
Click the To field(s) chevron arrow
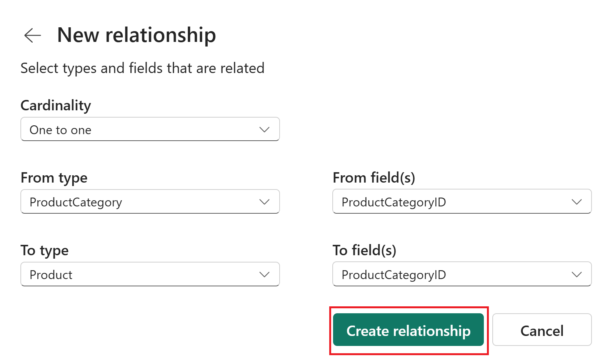(577, 274)
